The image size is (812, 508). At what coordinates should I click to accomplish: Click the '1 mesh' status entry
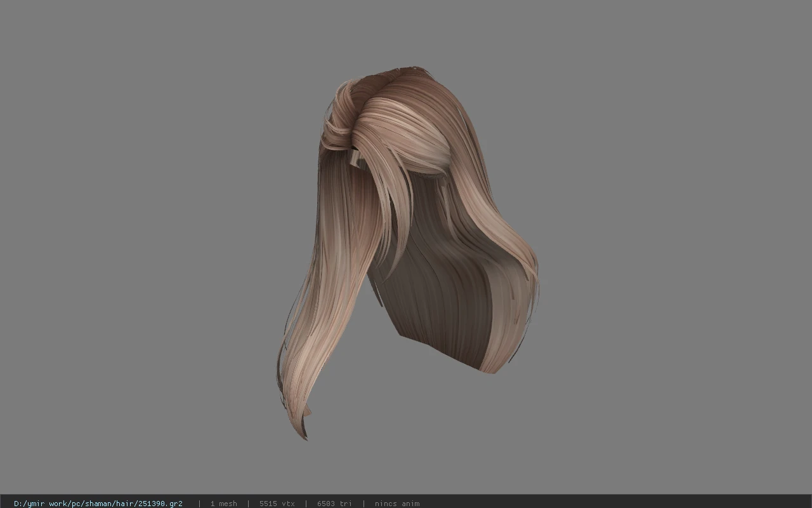223,504
